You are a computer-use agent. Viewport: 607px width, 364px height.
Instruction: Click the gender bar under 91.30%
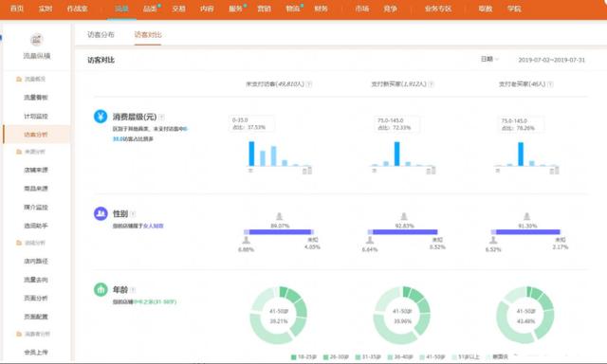point(525,231)
